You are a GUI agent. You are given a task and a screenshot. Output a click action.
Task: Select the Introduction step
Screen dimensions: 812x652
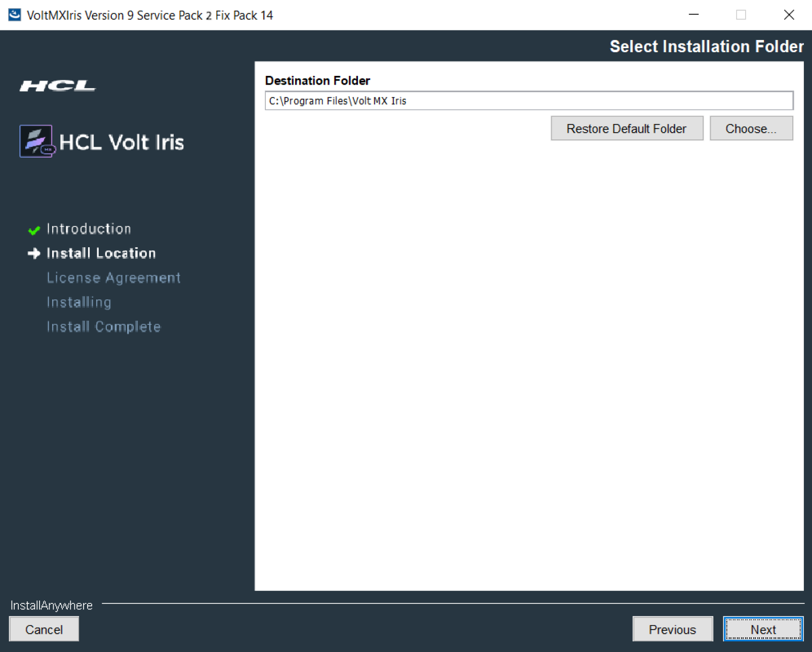pyautogui.click(x=89, y=228)
